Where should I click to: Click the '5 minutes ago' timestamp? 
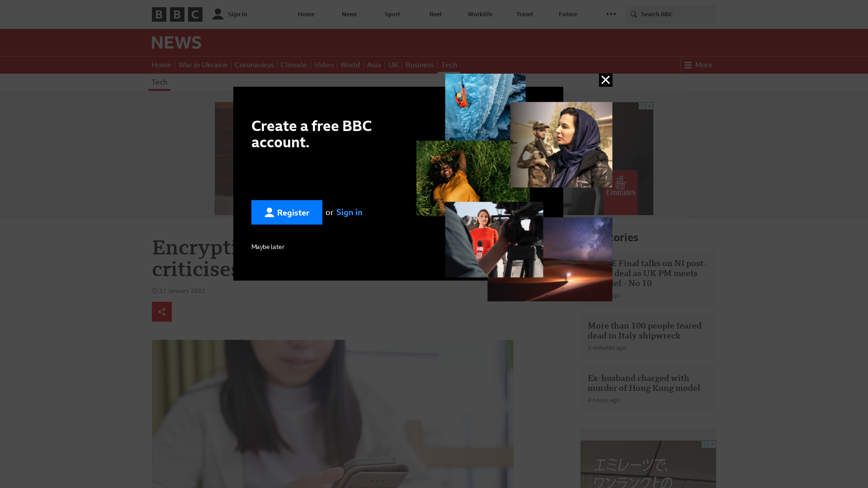tap(607, 348)
